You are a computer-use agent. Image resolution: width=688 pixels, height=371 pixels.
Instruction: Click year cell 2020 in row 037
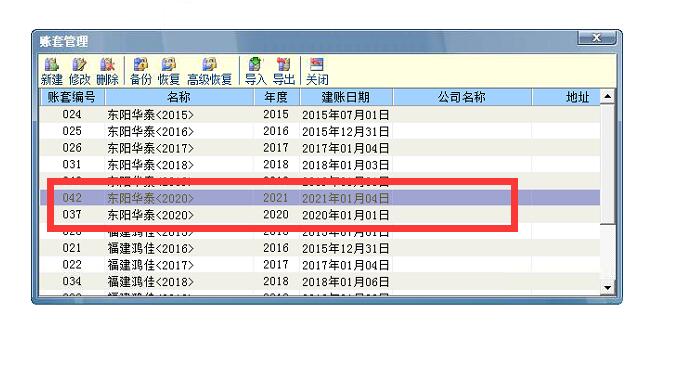pyautogui.click(x=276, y=214)
